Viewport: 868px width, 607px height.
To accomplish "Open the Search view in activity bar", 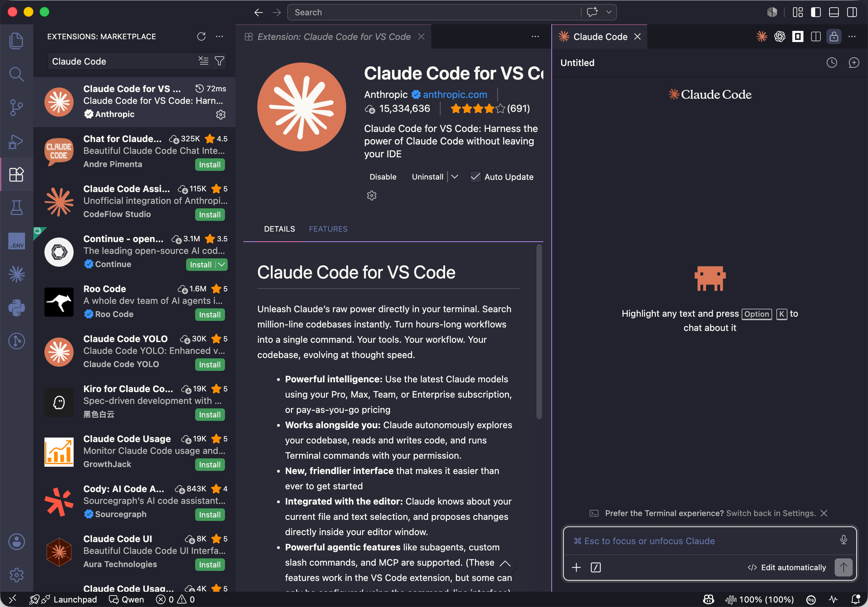I will tap(16, 74).
